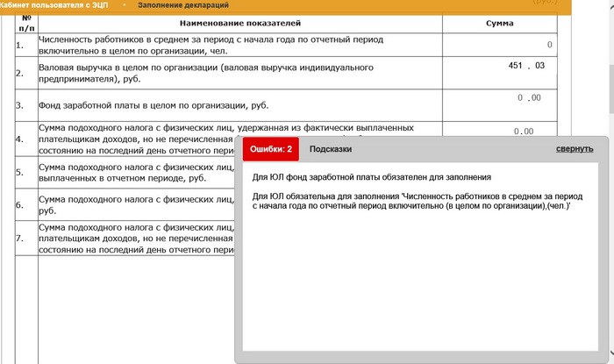Edit the Валовая выручка kopecks value 03
The width and height of the screenshot is (614, 364).
(x=540, y=66)
